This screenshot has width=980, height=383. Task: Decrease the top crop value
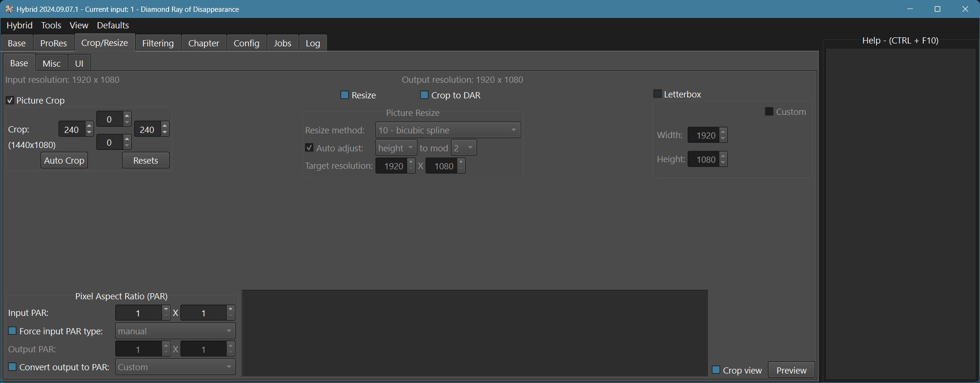[x=127, y=122]
